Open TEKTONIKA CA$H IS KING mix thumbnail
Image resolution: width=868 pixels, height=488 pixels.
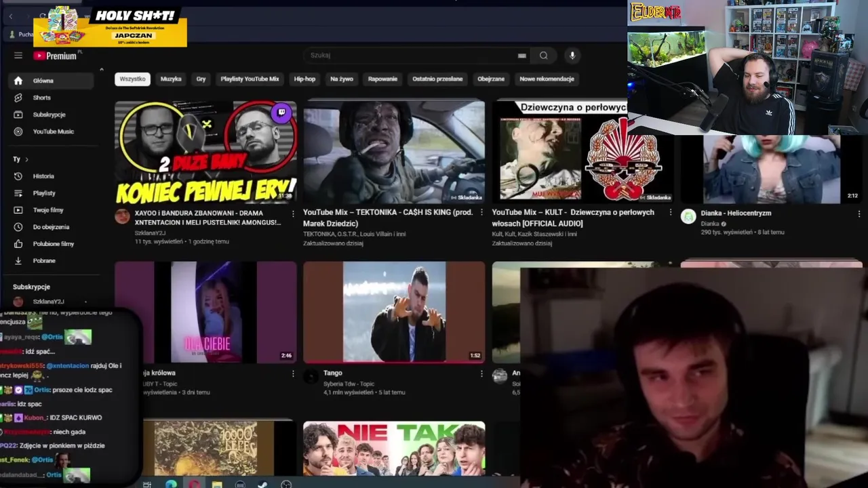coord(394,152)
